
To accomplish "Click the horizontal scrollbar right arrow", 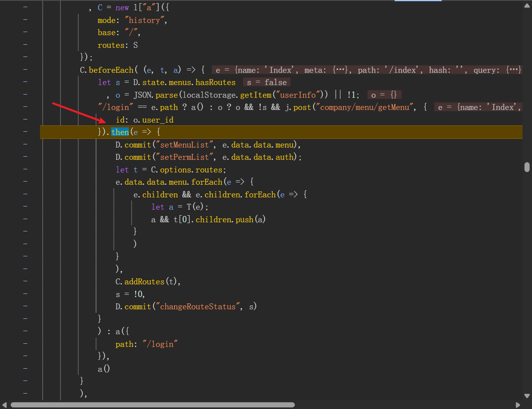I will pyautogui.click(x=518, y=405).
